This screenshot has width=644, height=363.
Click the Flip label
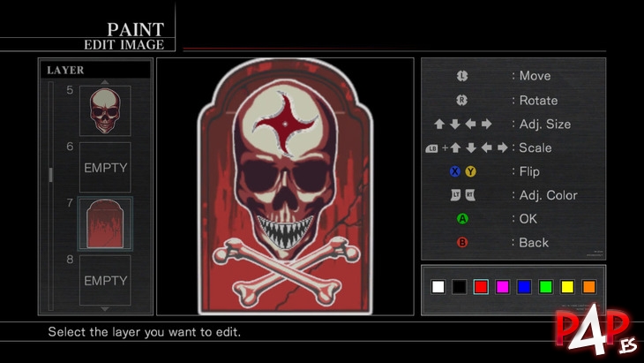coord(529,171)
